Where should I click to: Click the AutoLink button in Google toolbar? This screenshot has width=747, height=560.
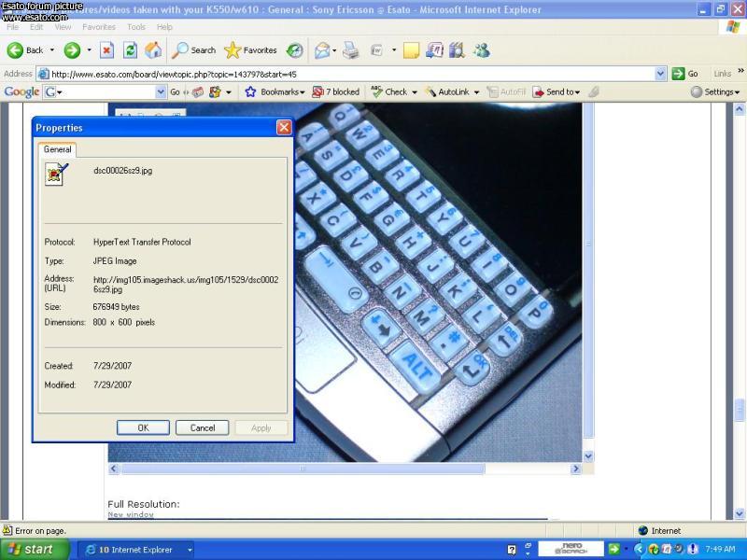447,91
